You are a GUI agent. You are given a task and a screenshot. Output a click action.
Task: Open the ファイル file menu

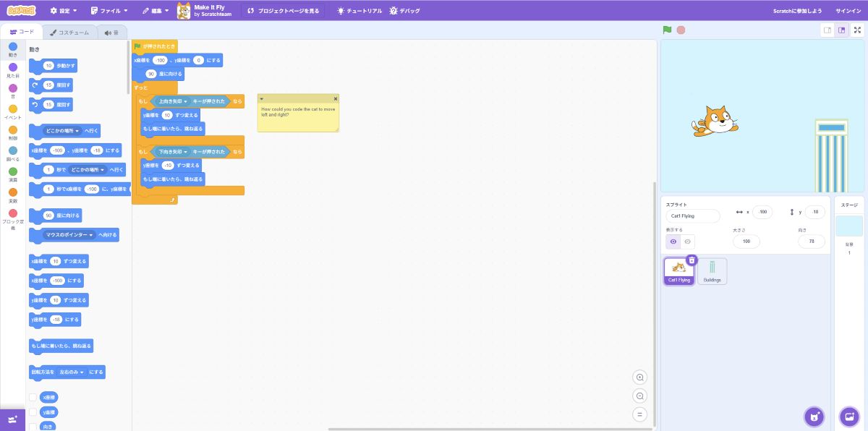point(109,11)
